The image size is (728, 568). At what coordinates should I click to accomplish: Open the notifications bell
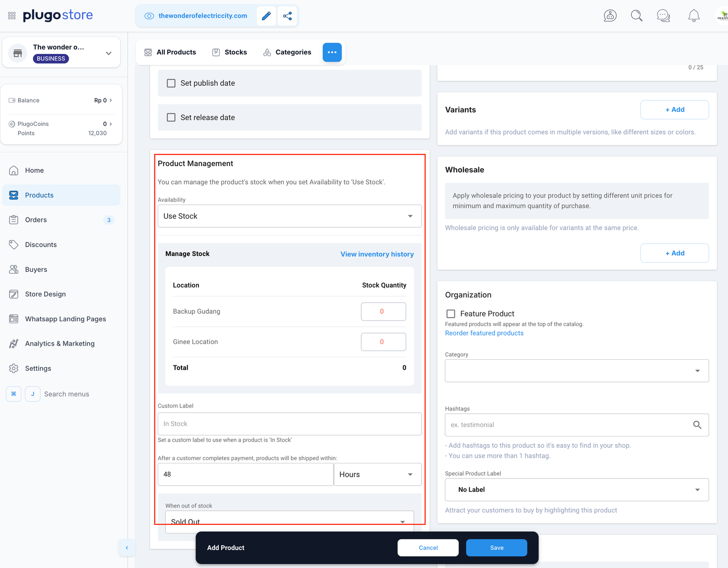coord(693,16)
